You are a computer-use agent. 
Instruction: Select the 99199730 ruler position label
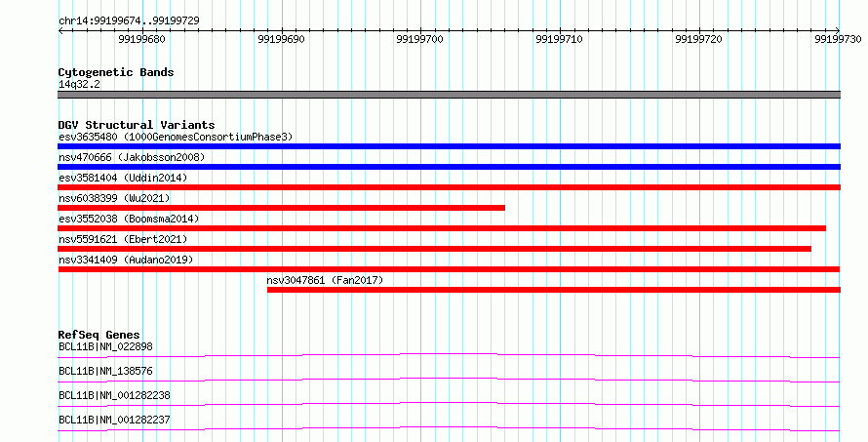838,39
